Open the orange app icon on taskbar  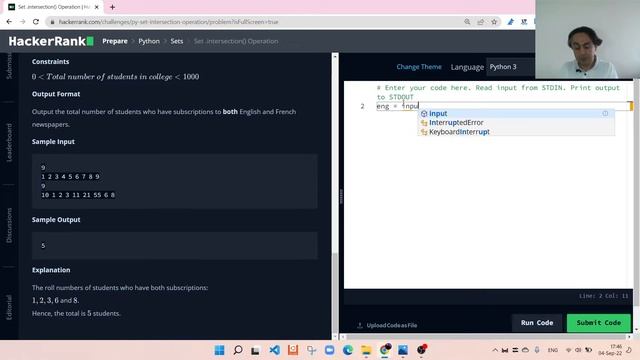(293, 350)
